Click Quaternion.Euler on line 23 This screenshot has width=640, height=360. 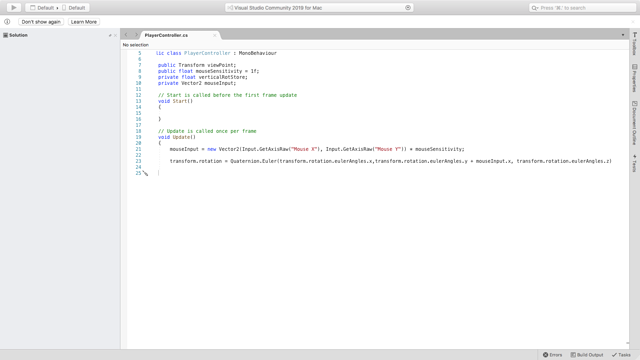pos(253,161)
